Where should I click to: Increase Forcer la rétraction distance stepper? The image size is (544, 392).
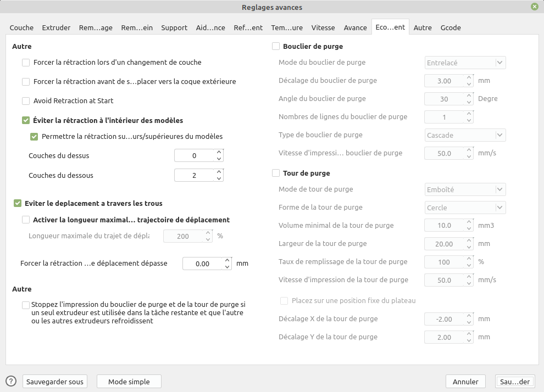227,260
